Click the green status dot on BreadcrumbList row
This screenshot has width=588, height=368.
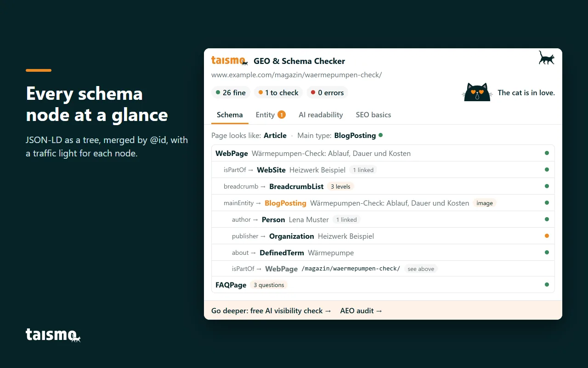[547, 186]
